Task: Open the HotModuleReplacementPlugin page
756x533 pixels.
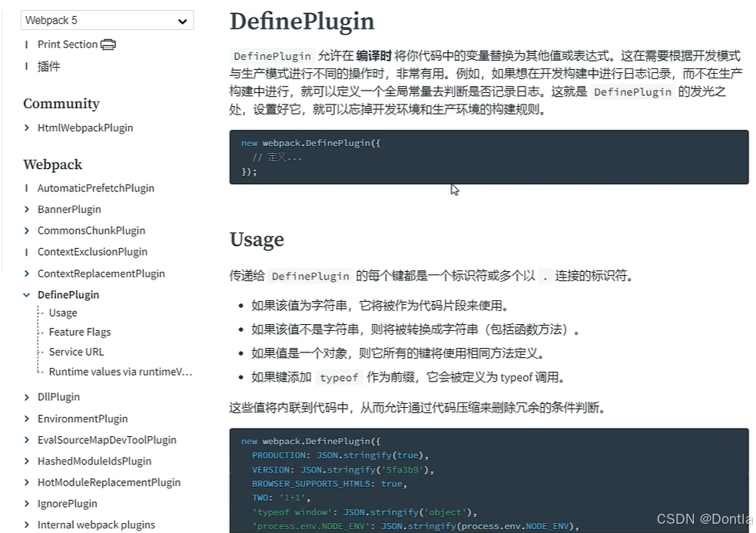Action: pyautogui.click(x=109, y=482)
